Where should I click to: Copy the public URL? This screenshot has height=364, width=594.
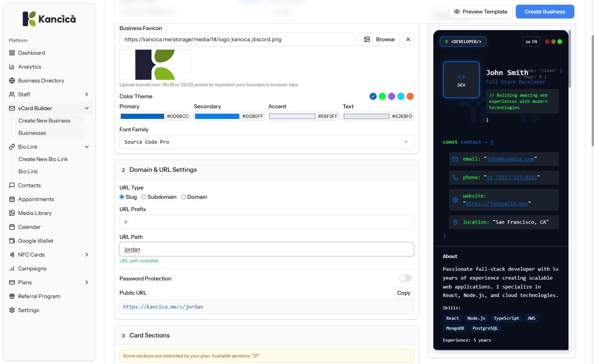click(404, 293)
